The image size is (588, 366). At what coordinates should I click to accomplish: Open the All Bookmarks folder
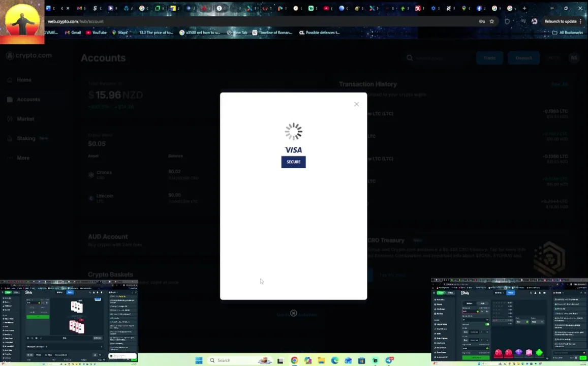567,33
